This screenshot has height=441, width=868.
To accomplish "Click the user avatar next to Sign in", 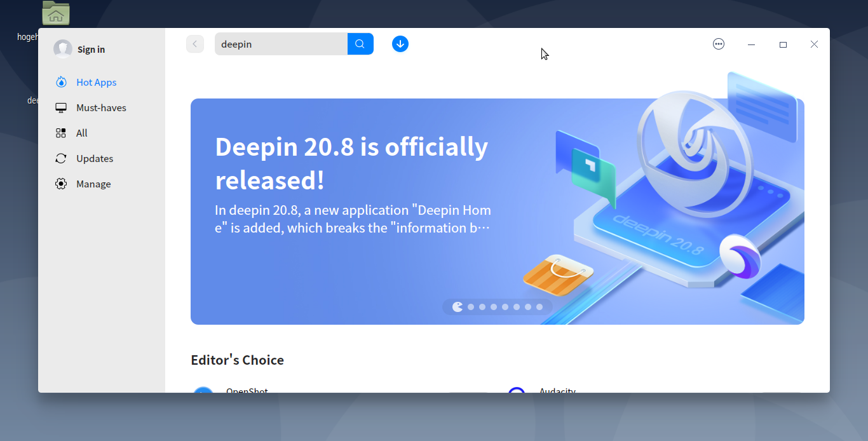I will (x=63, y=49).
